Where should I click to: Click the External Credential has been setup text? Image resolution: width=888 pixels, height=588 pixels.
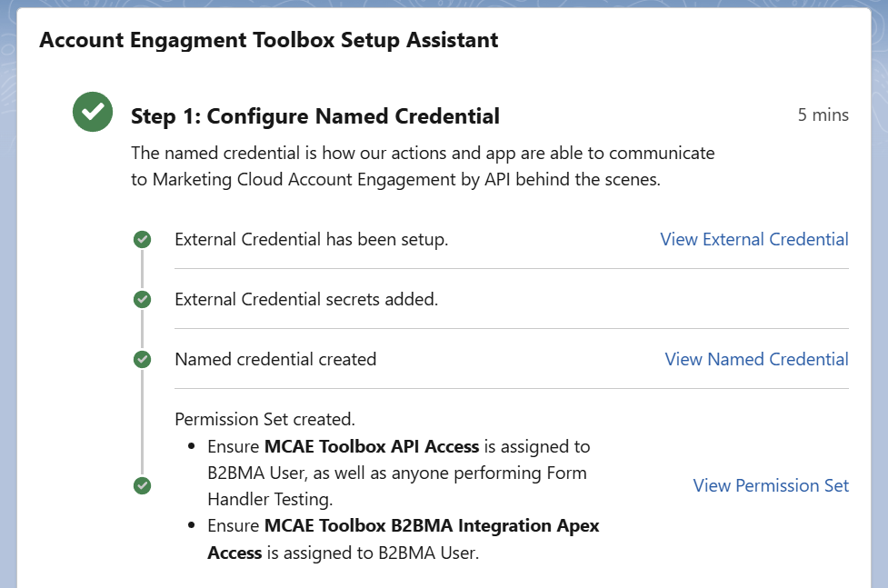[x=312, y=240]
